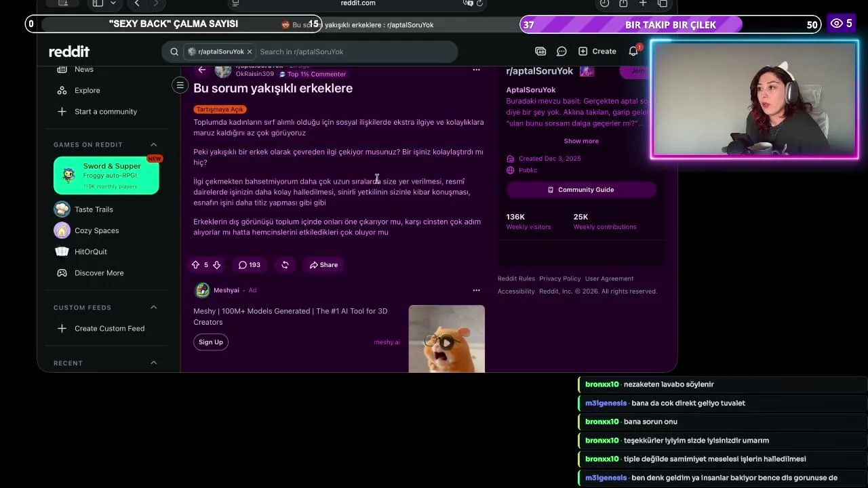Collapse the Custom Feeds section
Image resolution: width=868 pixels, height=488 pixels.
coord(153,307)
